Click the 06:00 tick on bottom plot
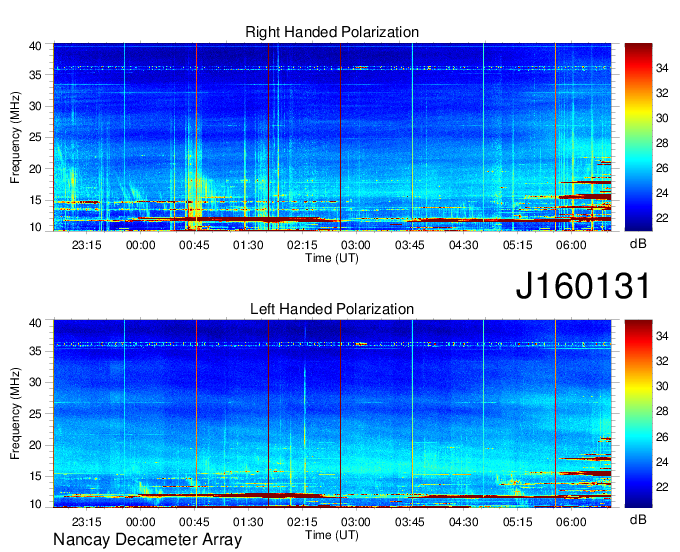The width and height of the screenshot is (680, 552). [572, 522]
